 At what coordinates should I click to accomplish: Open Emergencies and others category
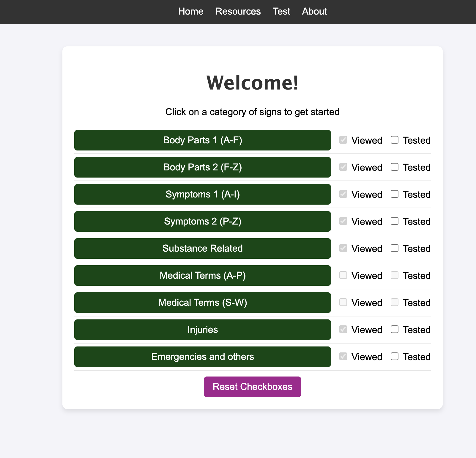click(x=203, y=357)
